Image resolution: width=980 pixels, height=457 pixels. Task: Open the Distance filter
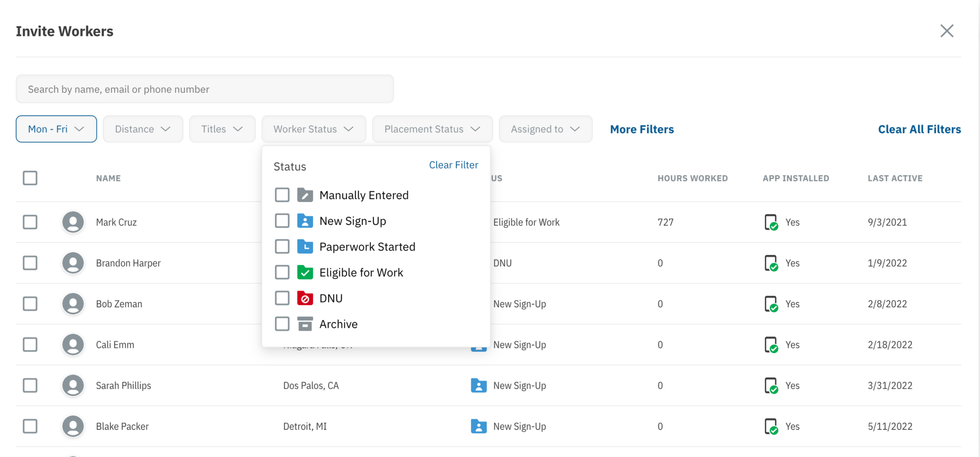[143, 129]
